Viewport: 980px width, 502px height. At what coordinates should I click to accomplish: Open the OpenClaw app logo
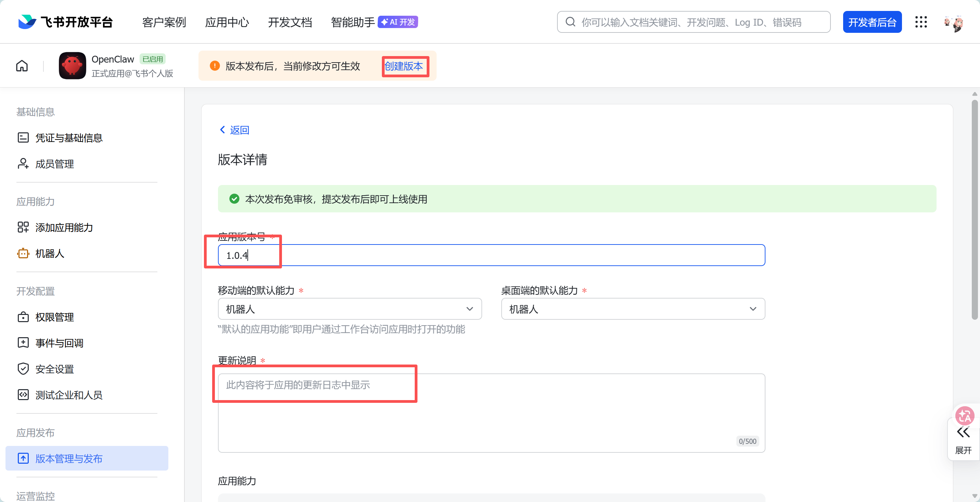(x=72, y=66)
